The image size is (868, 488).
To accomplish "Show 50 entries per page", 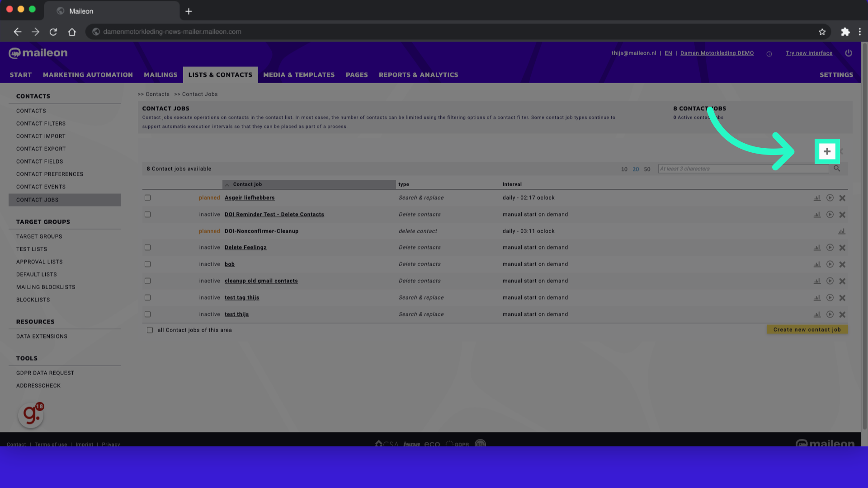I will tap(647, 169).
